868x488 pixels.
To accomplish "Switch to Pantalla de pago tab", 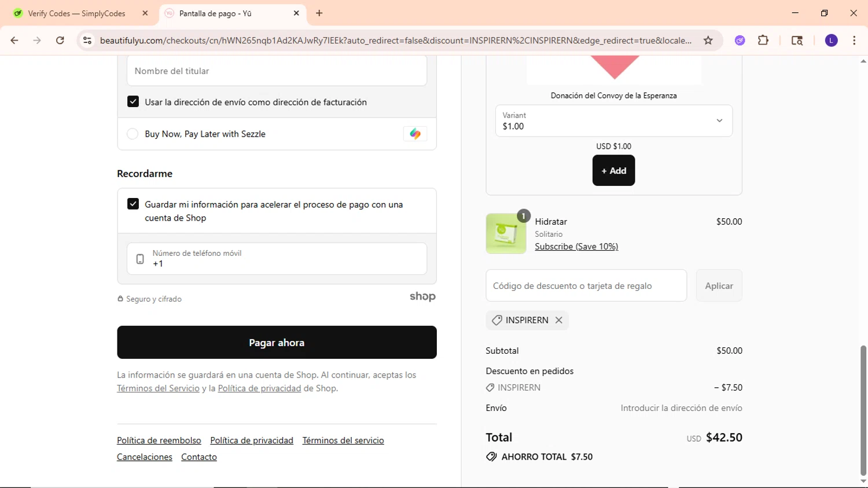I will 215,13.
